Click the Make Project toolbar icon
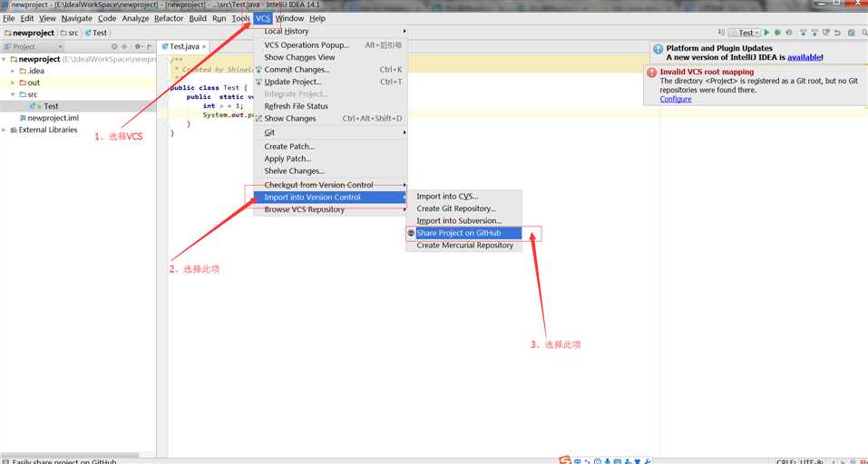868x464 pixels. pyautogui.click(x=721, y=33)
